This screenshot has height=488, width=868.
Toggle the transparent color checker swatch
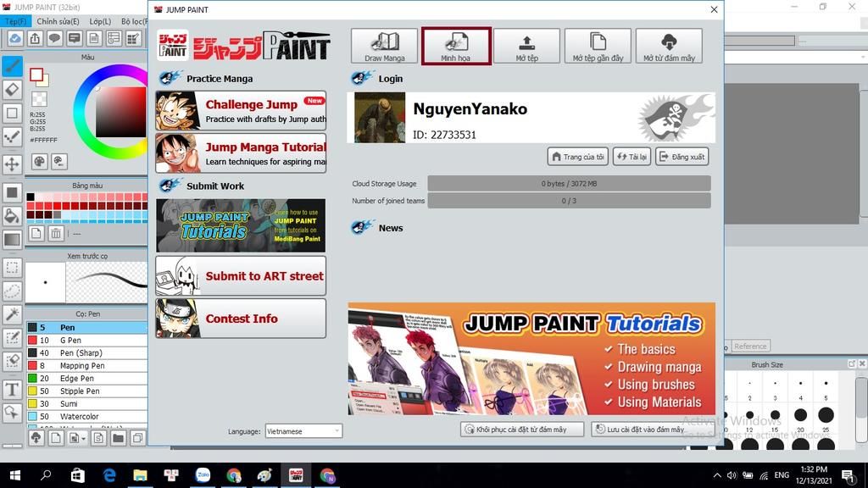point(39,99)
